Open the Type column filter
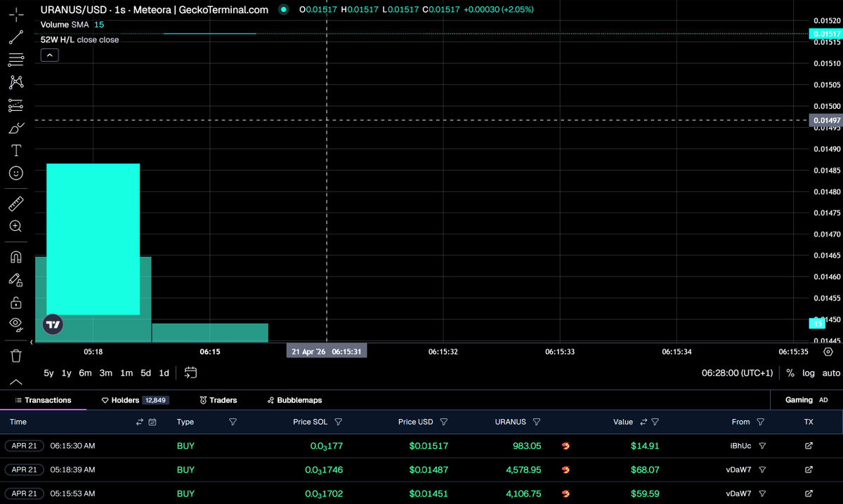 233,422
